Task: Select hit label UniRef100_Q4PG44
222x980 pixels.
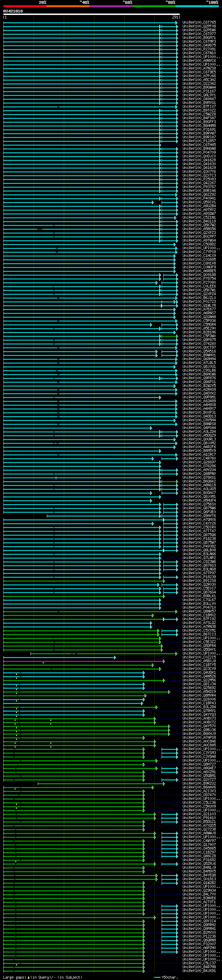Action: pyautogui.click(x=199, y=428)
